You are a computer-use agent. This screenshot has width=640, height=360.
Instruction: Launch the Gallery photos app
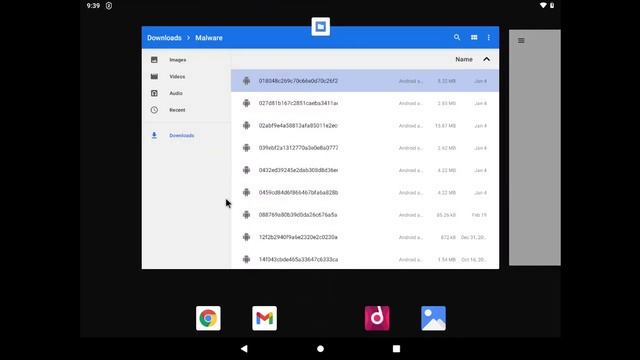433,318
